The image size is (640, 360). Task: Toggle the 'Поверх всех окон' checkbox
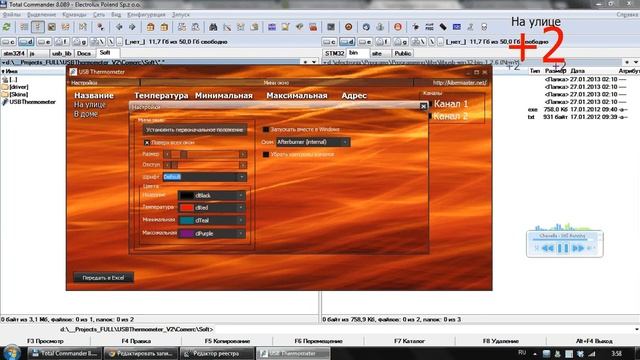click(147, 142)
